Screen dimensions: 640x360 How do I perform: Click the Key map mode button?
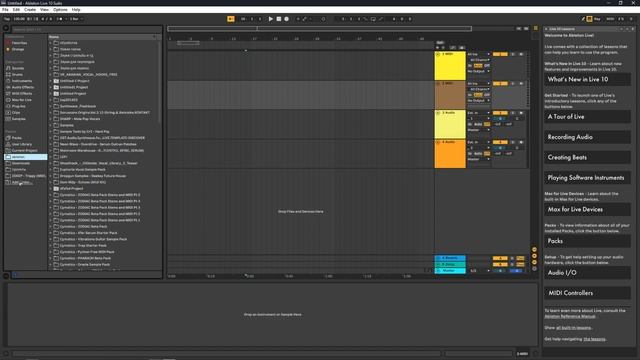click(x=597, y=19)
